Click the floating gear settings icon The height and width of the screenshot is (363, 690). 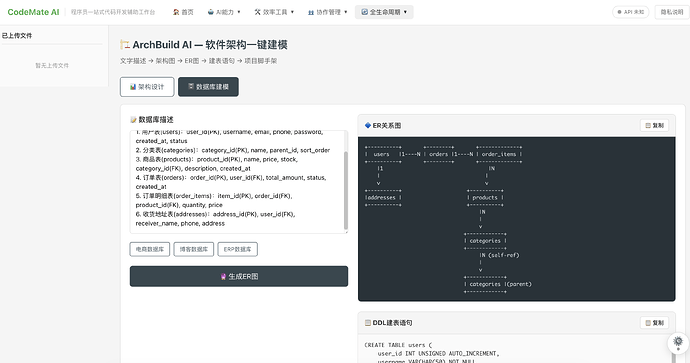[678, 342]
